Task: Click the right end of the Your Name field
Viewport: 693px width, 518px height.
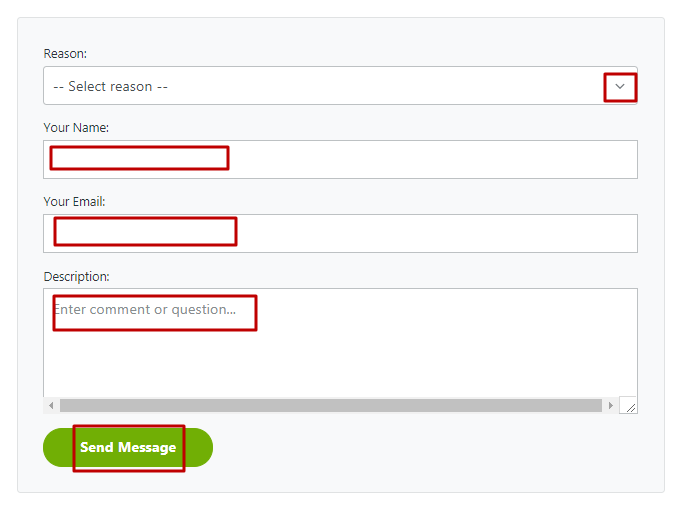Action: pyautogui.click(x=600, y=159)
